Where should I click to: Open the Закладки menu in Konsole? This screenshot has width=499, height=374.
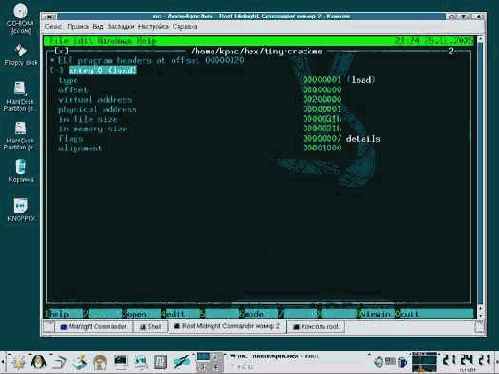point(121,27)
